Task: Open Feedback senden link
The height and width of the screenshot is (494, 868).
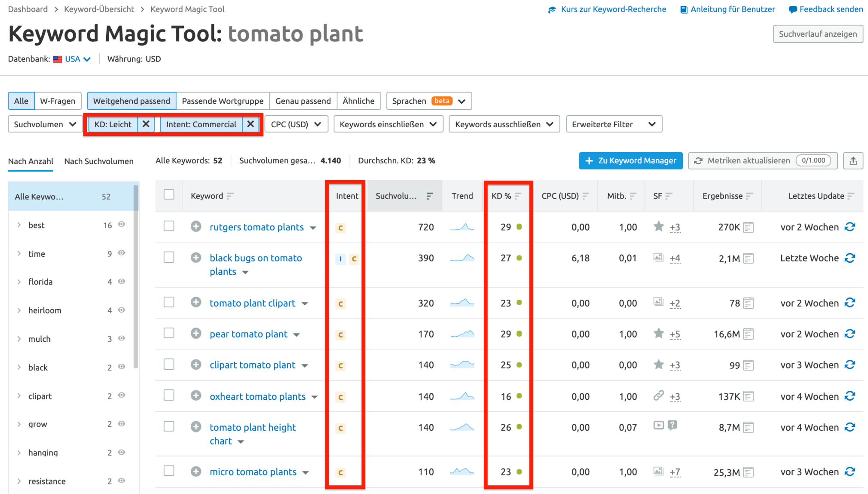Action: click(x=826, y=9)
